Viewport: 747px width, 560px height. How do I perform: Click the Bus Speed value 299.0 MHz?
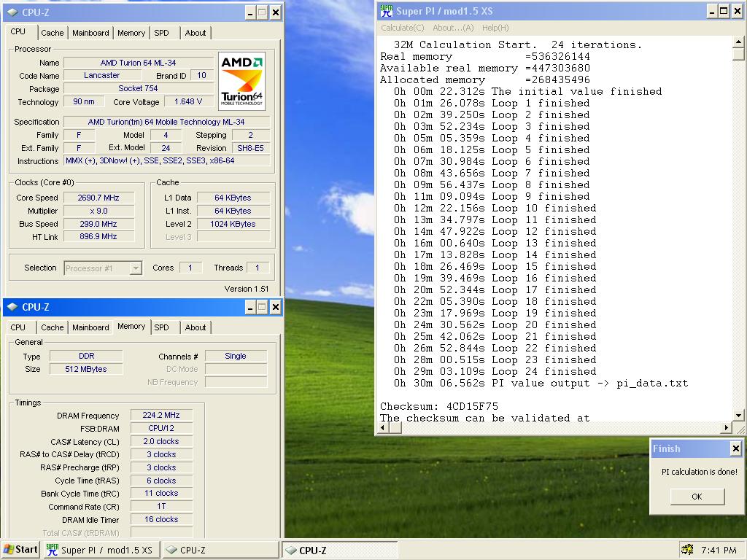coord(98,224)
